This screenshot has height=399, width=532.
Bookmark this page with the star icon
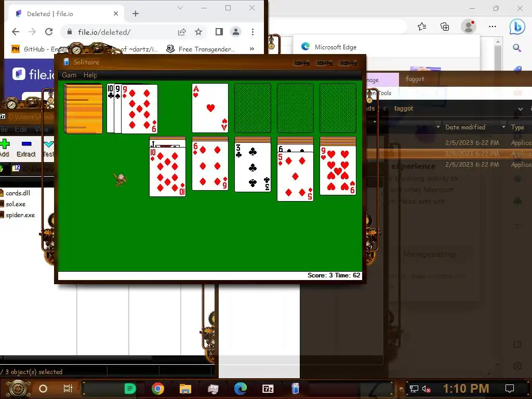point(198,32)
